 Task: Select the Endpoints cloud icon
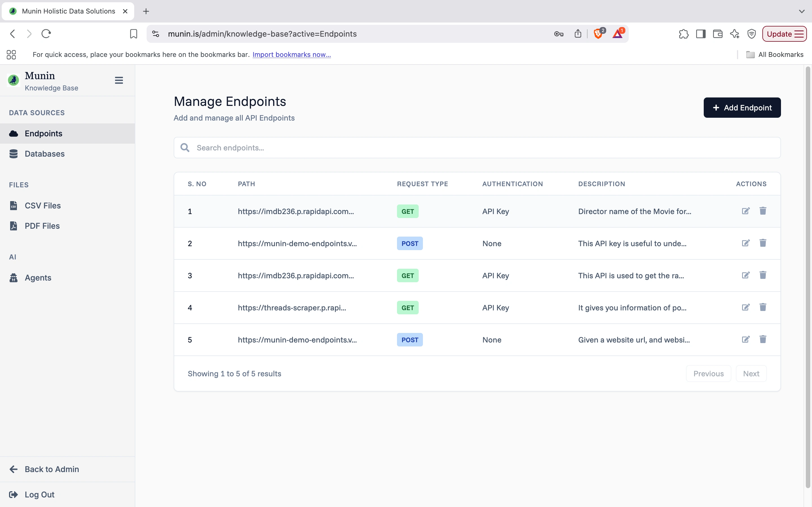point(14,133)
